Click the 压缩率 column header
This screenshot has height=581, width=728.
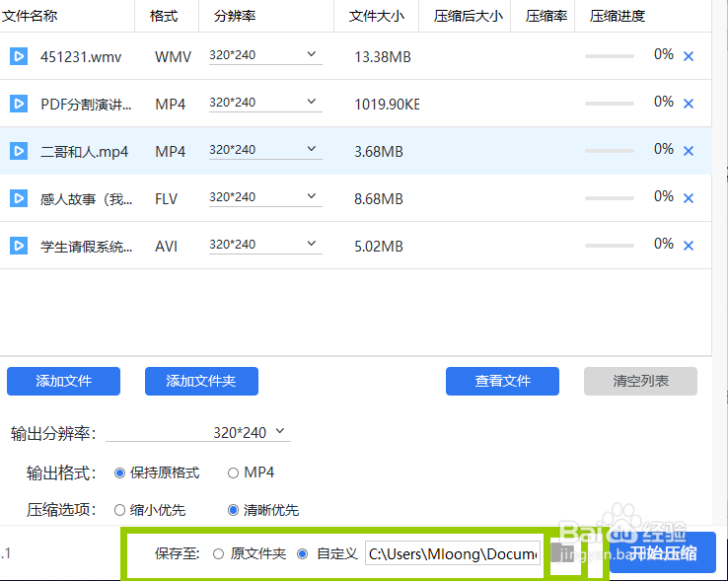tap(546, 16)
